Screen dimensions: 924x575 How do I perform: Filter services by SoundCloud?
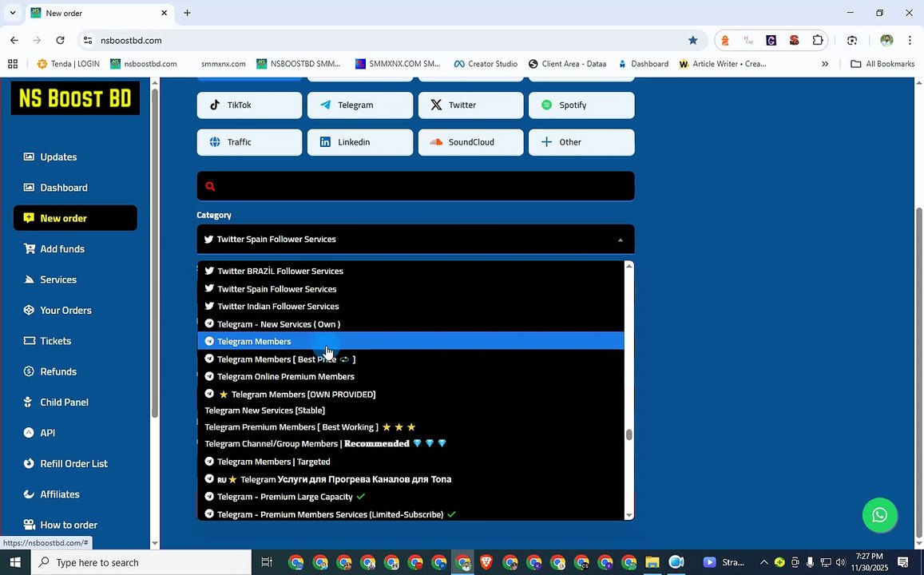pyautogui.click(x=470, y=142)
